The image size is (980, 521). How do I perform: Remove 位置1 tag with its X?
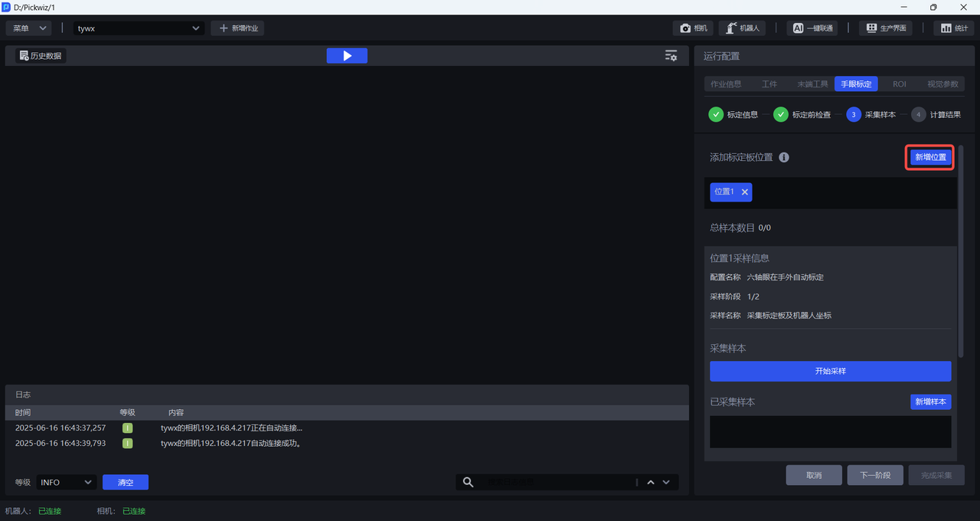tap(744, 192)
